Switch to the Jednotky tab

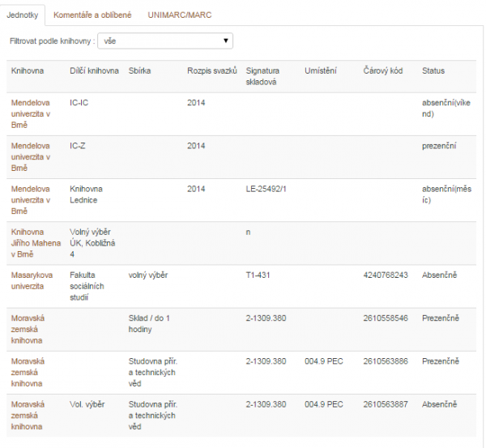tap(23, 15)
